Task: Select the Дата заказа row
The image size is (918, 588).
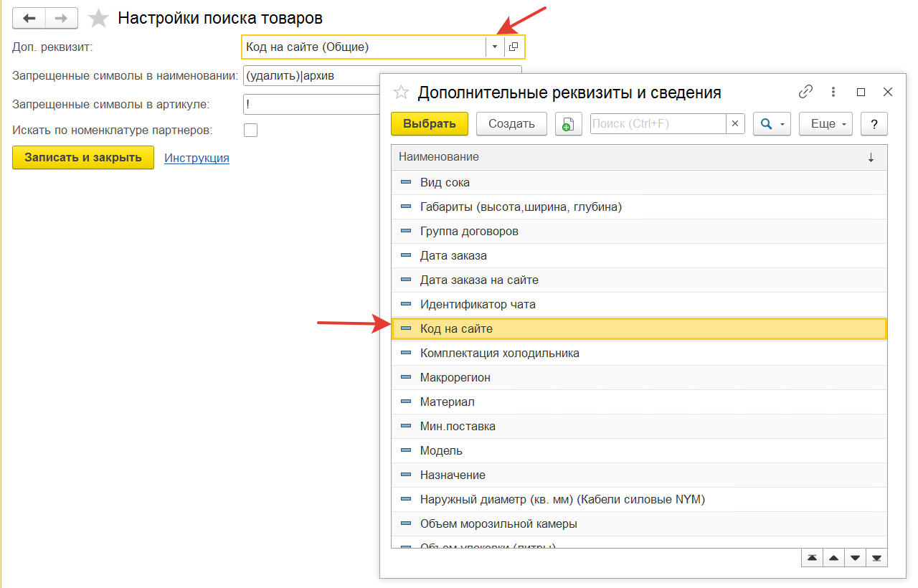Action: click(x=639, y=255)
